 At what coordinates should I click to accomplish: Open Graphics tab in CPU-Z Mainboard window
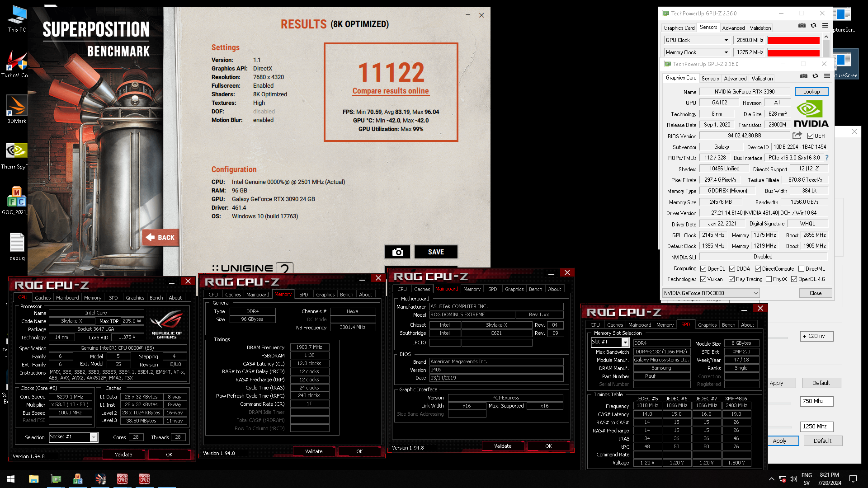pos(514,289)
